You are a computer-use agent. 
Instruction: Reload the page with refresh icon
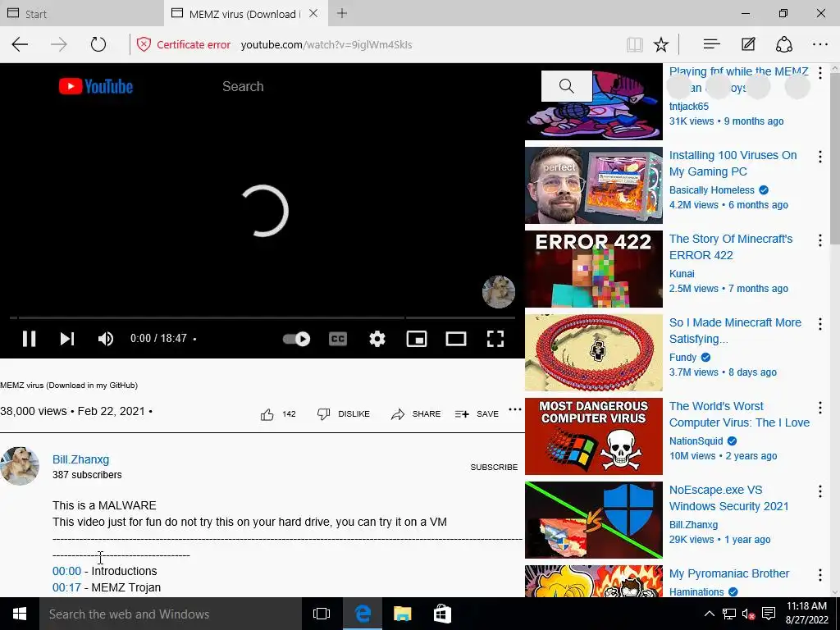98,44
